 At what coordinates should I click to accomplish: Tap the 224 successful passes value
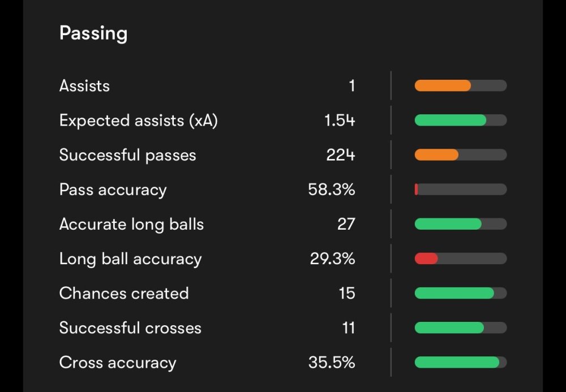click(341, 155)
